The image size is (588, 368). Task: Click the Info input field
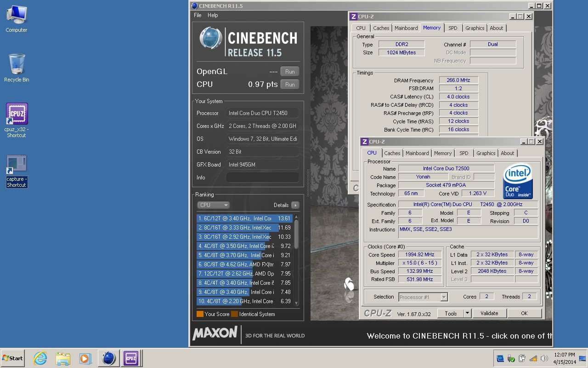click(262, 178)
